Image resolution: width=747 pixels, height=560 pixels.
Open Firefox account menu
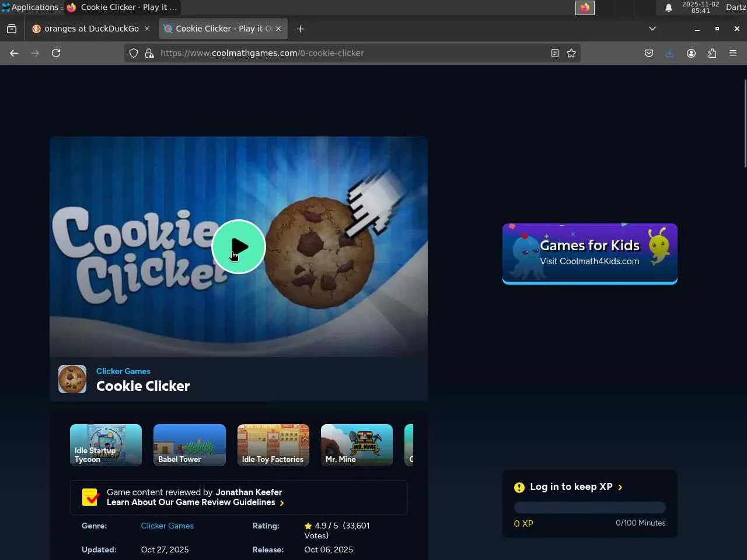point(691,53)
